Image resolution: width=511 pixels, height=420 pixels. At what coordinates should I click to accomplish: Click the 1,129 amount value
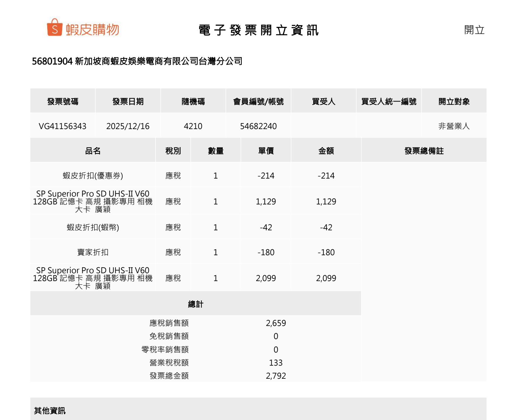(x=326, y=201)
